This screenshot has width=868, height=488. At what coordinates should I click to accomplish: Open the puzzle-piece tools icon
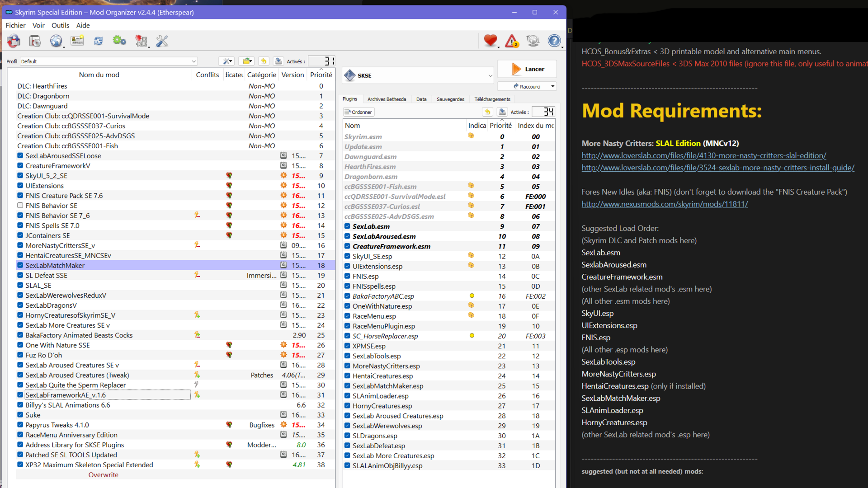[x=141, y=41]
